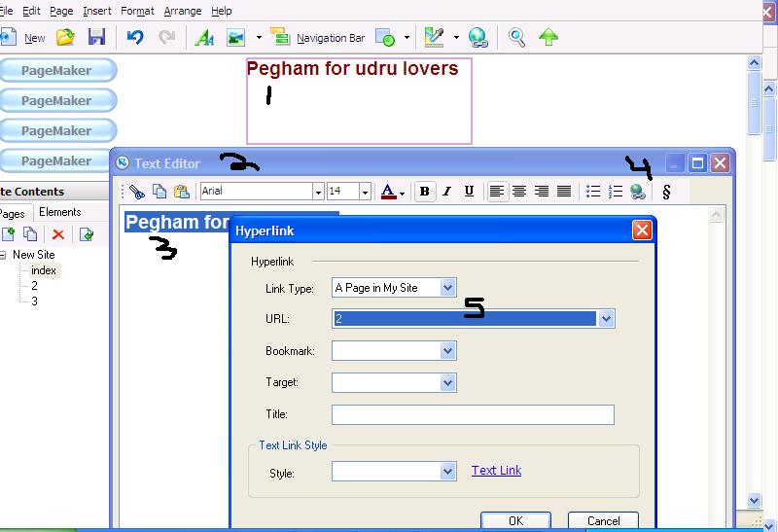Toggle Italic formatting in Text Editor
778x532 pixels.
(446, 192)
